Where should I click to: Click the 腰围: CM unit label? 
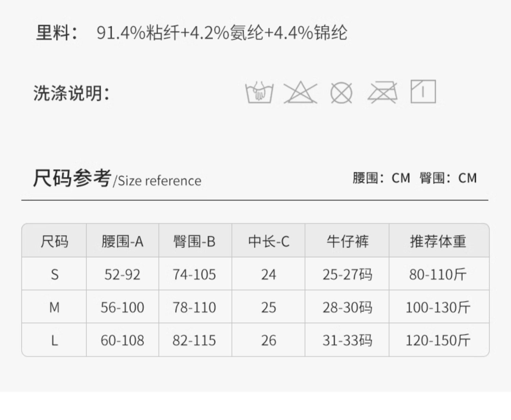tap(381, 178)
